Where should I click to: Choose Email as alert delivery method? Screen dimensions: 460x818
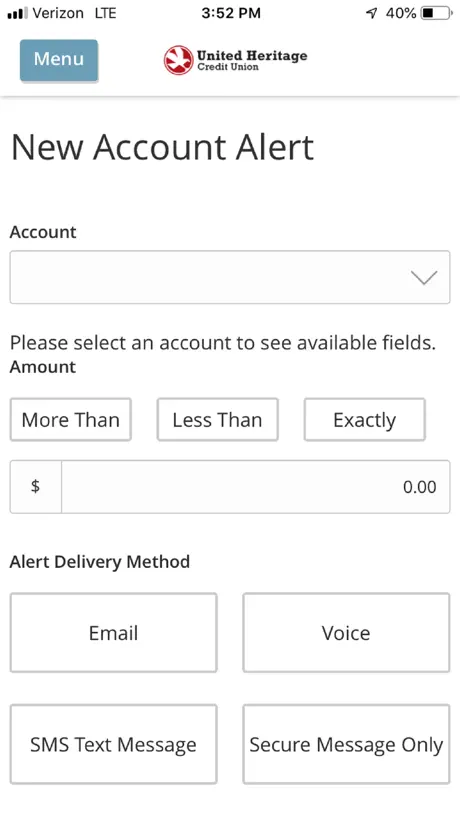click(x=113, y=633)
